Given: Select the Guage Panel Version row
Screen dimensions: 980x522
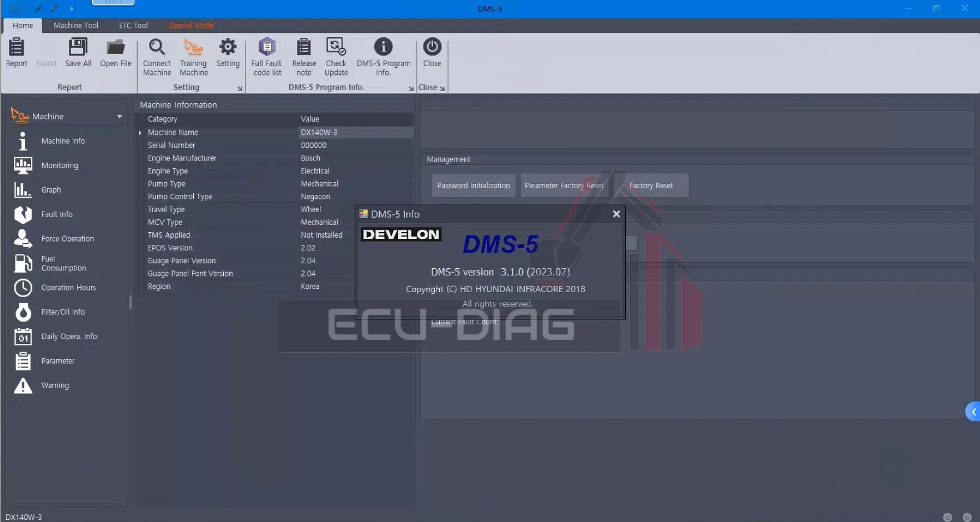Looking at the screenshot, I should 275,261.
